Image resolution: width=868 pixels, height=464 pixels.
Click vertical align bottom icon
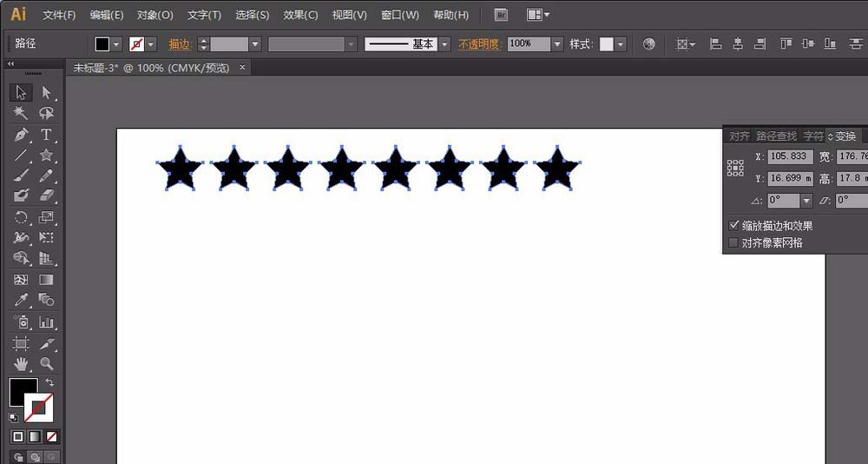tap(830, 43)
